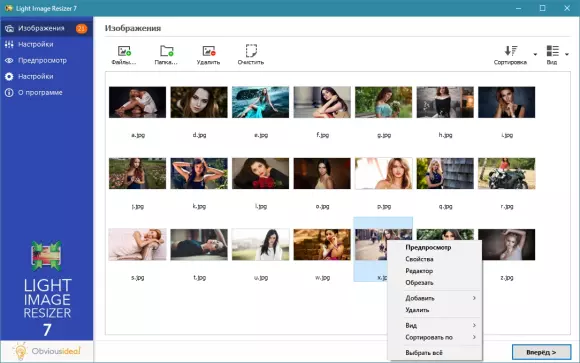The height and width of the screenshot is (363, 580).
Task: Click the orange image count badge
Action: point(81,28)
